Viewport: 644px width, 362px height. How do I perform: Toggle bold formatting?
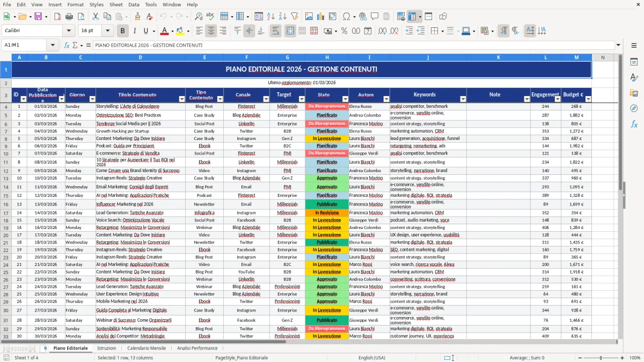click(122, 31)
